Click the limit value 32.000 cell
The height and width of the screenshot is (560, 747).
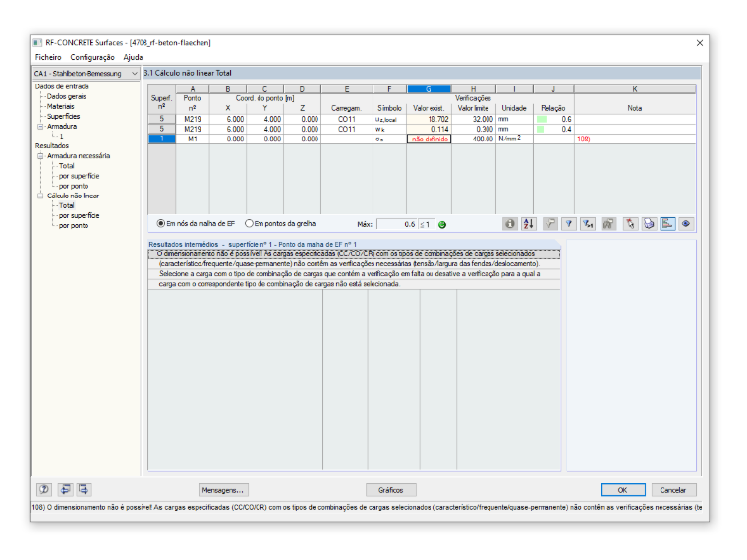(473, 119)
